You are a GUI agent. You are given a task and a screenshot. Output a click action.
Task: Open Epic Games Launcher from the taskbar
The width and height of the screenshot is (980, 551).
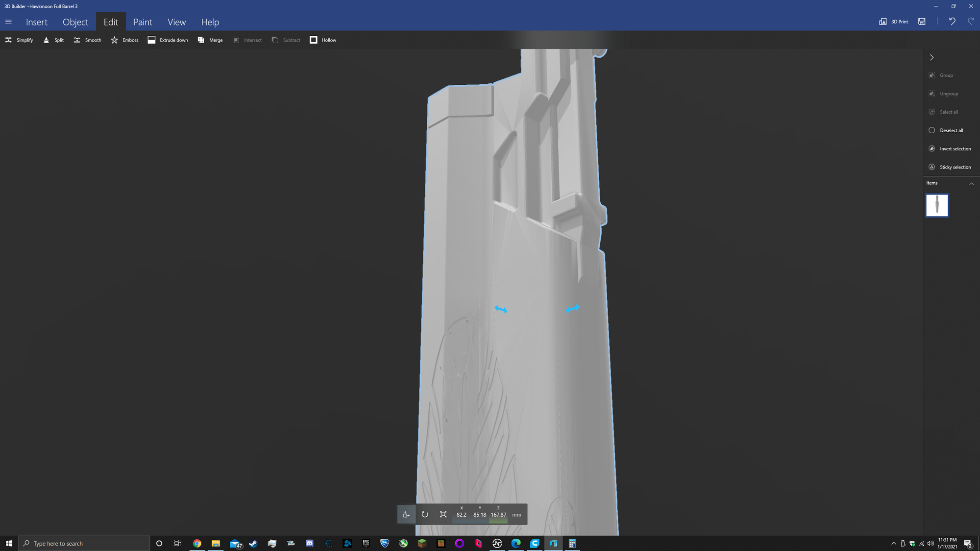(x=366, y=543)
